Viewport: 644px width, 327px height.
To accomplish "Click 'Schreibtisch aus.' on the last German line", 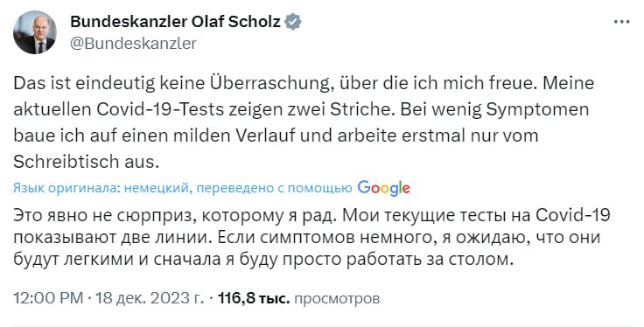I will [x=86, y=162].
